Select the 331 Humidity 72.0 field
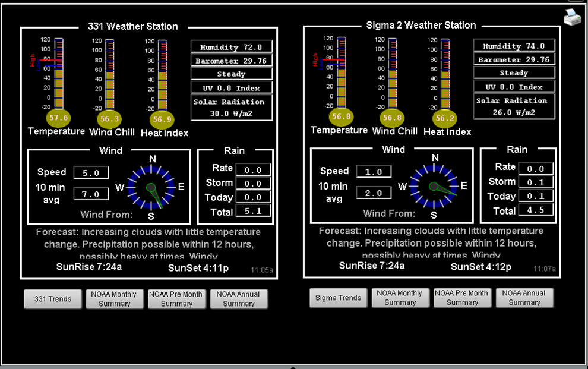Image resolution: width=588 pixels, height=369 pixels. 232,47
